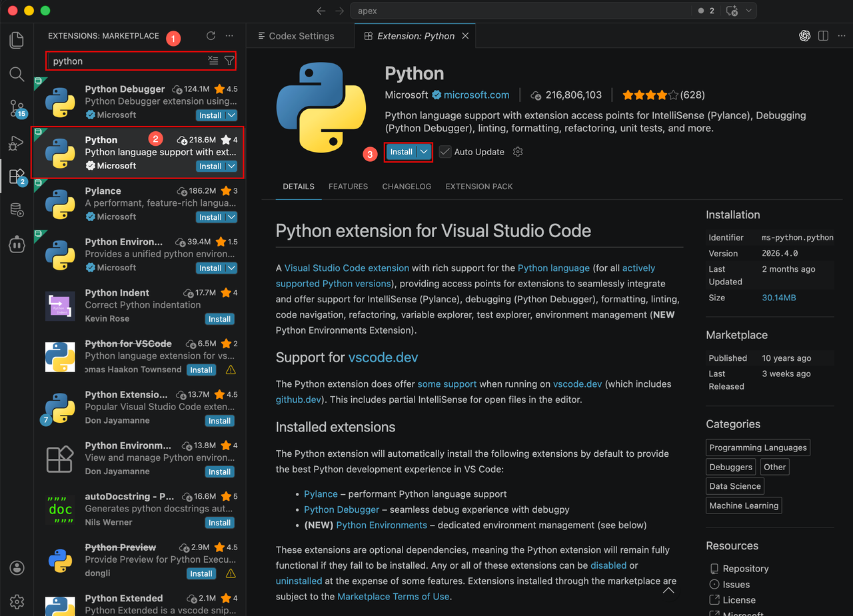Click warning icon on Python for VSCode

pos(231,370)
